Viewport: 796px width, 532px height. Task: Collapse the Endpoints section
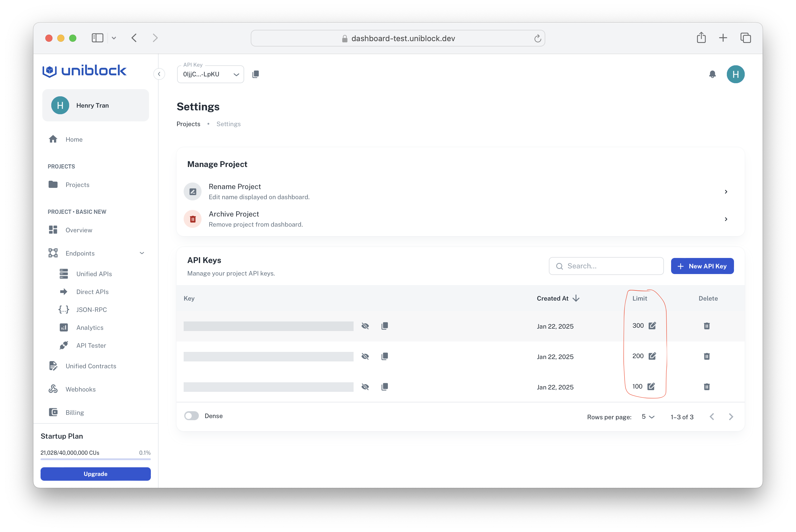point(142,253)
